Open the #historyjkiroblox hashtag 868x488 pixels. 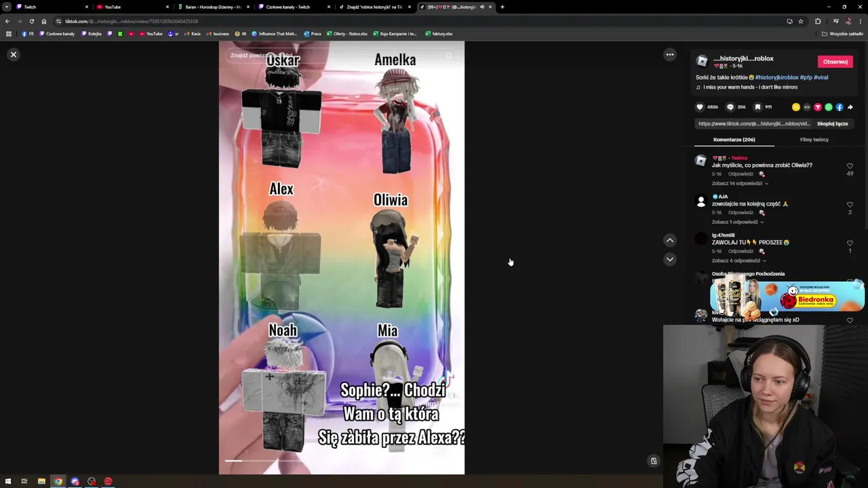tap(776, 77)
